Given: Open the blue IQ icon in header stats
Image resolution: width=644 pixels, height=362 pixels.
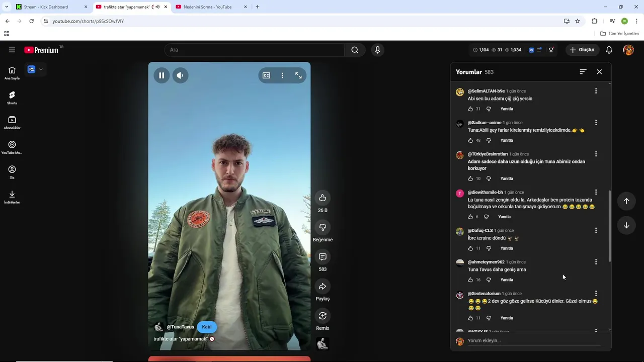Looking at the screenshot, I should 531,50.
